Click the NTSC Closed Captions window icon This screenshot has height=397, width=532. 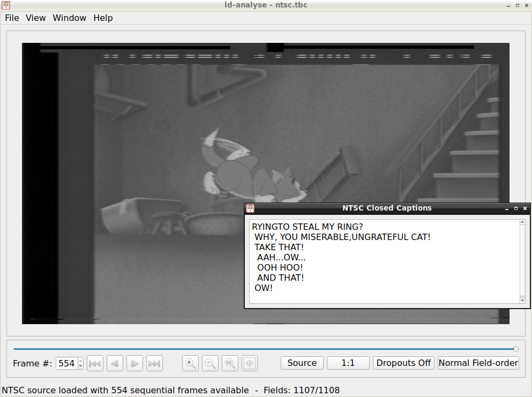point(250,208)
